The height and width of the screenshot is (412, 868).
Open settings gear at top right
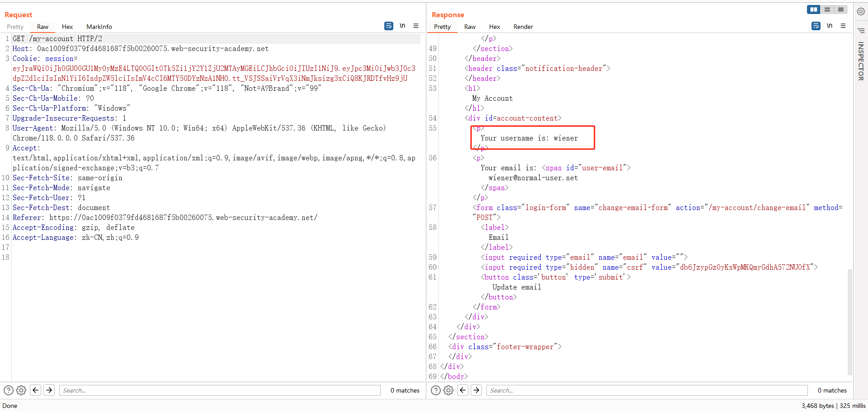tap(861, 12)
